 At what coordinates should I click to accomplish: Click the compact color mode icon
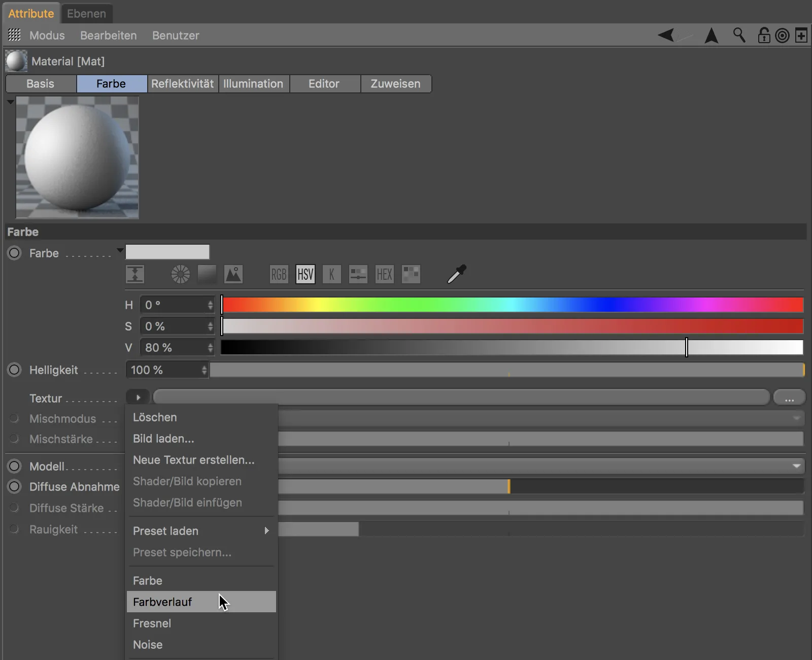pyautogui.click(x=135, y=275)
